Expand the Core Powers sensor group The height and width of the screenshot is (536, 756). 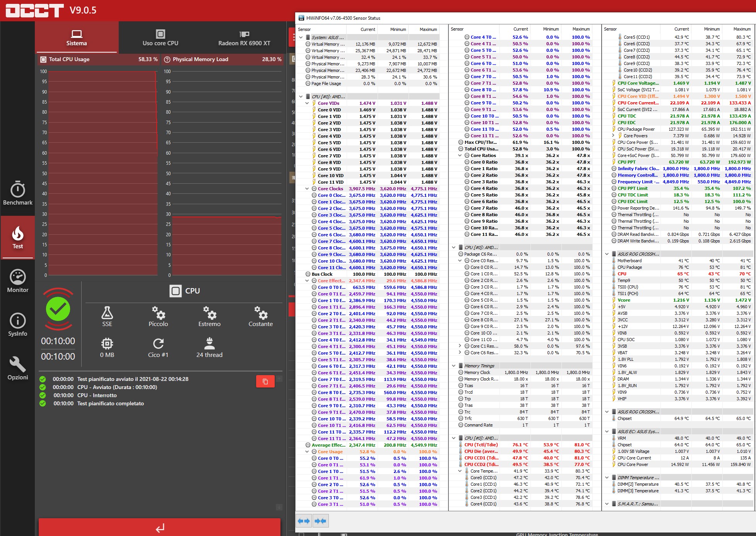click(x=613, y=136)
